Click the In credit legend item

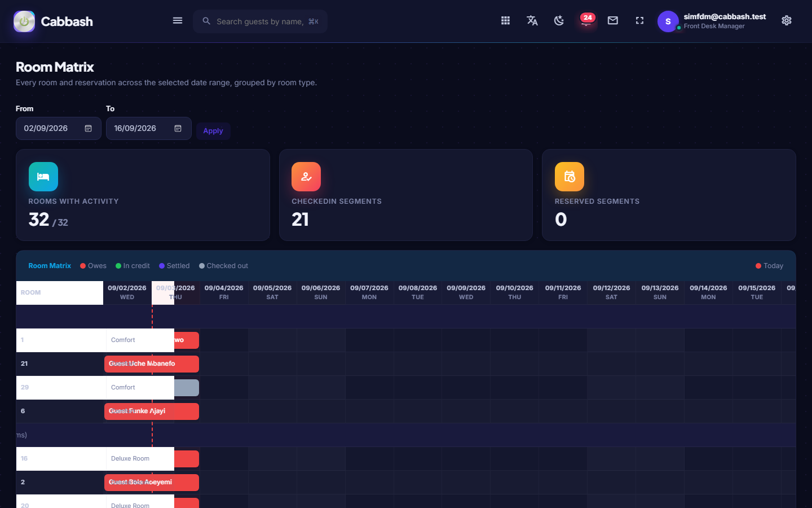tap(133, 266)
